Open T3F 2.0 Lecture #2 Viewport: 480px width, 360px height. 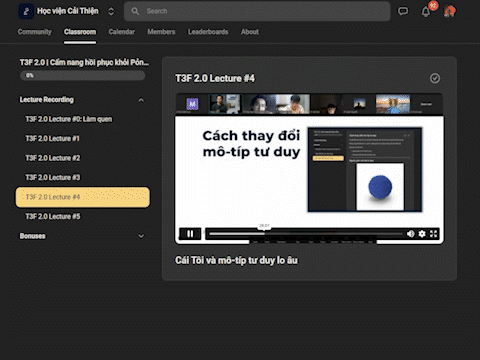[53, 158]
